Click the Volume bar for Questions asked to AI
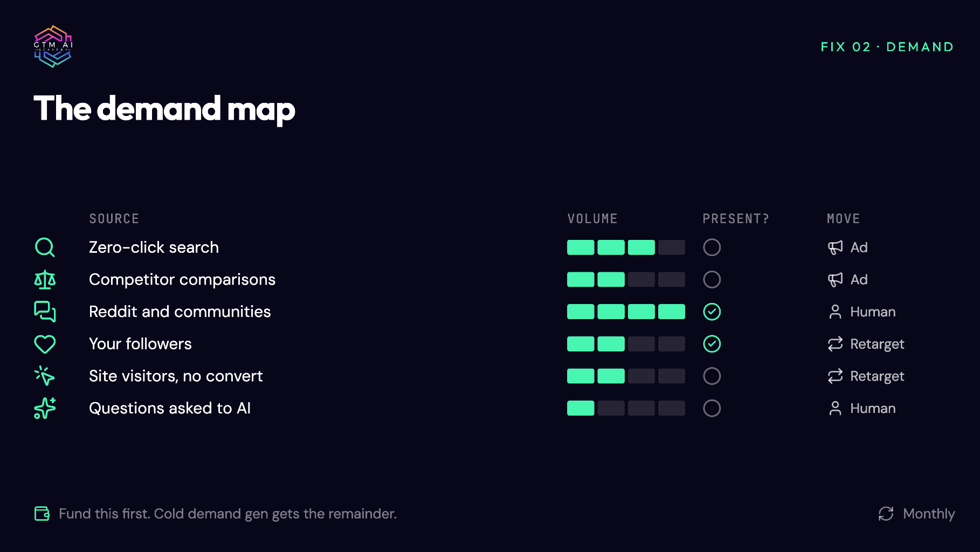980x552 pixels. coord(626,408)
